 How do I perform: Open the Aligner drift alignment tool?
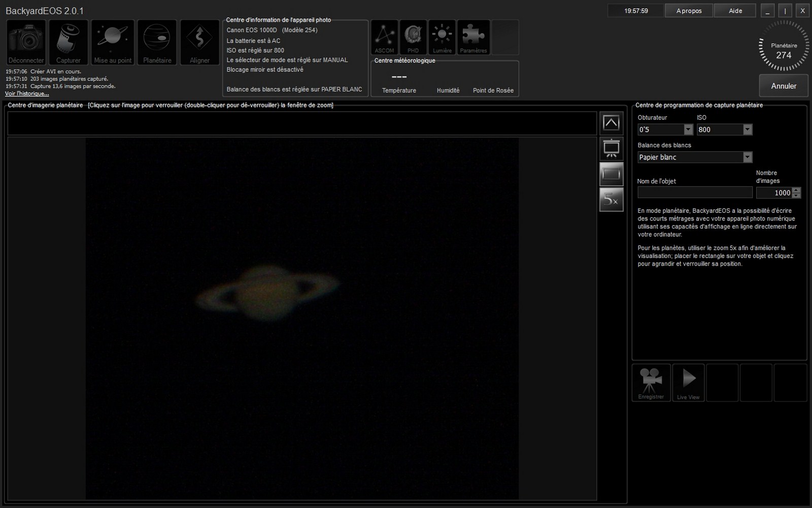199,43
